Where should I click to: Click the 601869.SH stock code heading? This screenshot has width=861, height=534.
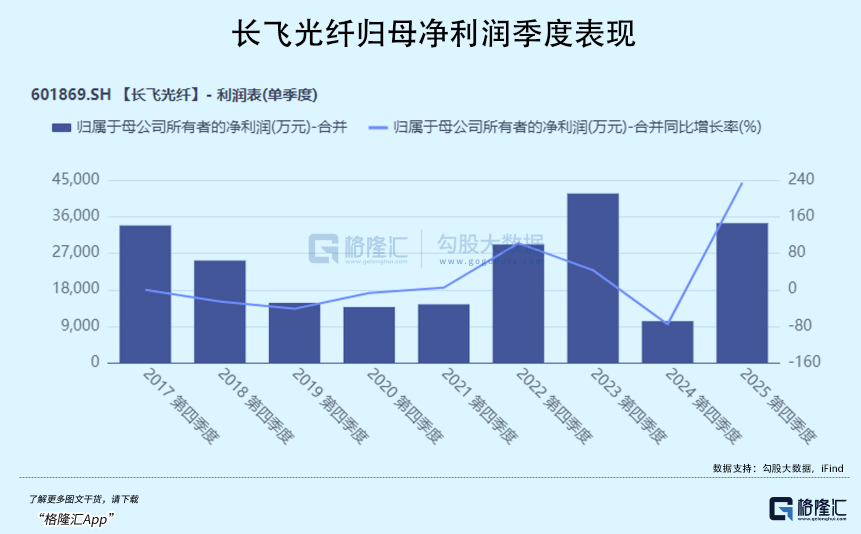click(x=70, y=96)
